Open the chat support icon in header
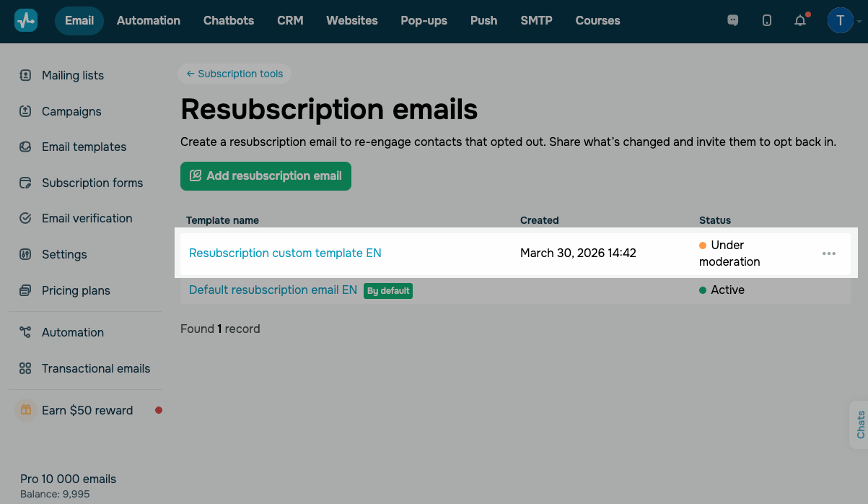 tap(733, 20)
